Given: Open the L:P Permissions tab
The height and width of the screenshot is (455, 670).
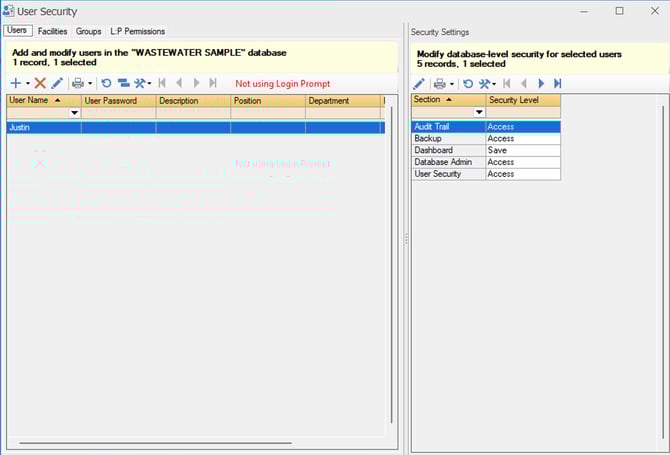Looking at the screenshot, I should pyautogui.click(x=138, y=31).
